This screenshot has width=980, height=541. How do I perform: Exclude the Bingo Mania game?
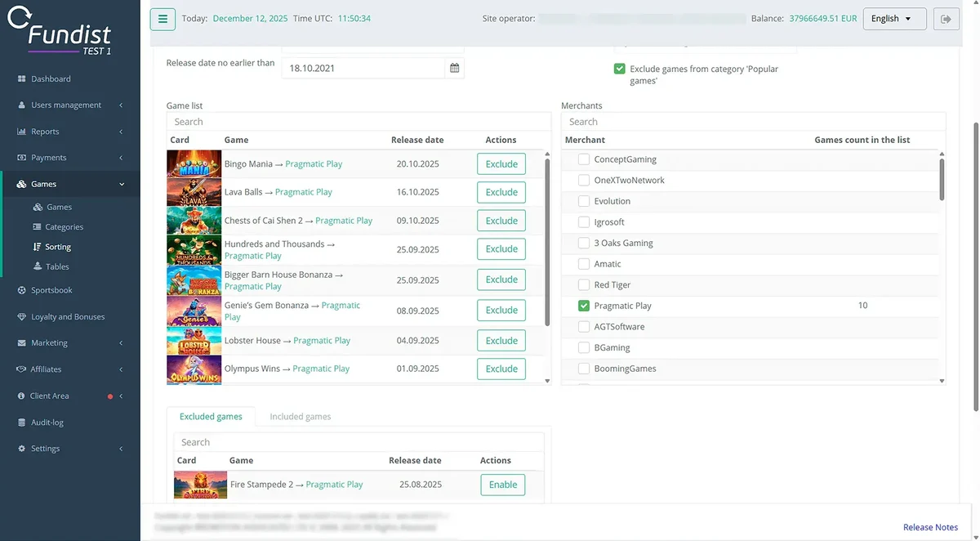point(501,164)
